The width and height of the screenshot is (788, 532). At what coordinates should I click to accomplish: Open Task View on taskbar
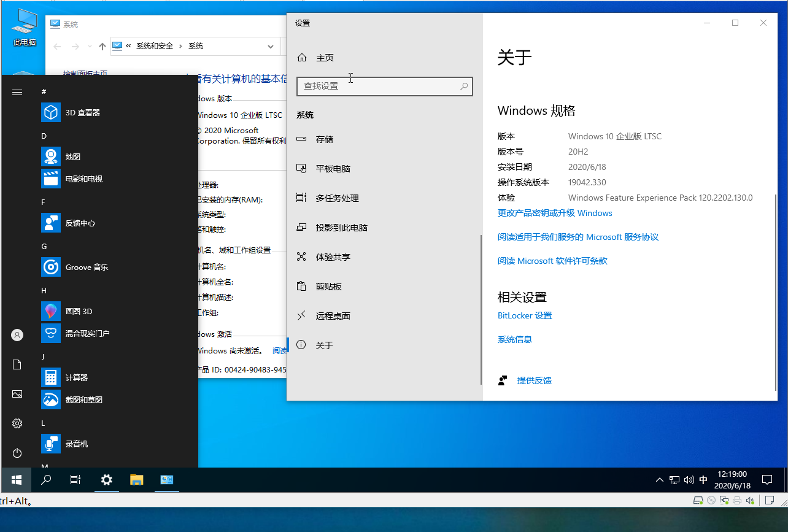pyautogui.click(x=75, y=480)
